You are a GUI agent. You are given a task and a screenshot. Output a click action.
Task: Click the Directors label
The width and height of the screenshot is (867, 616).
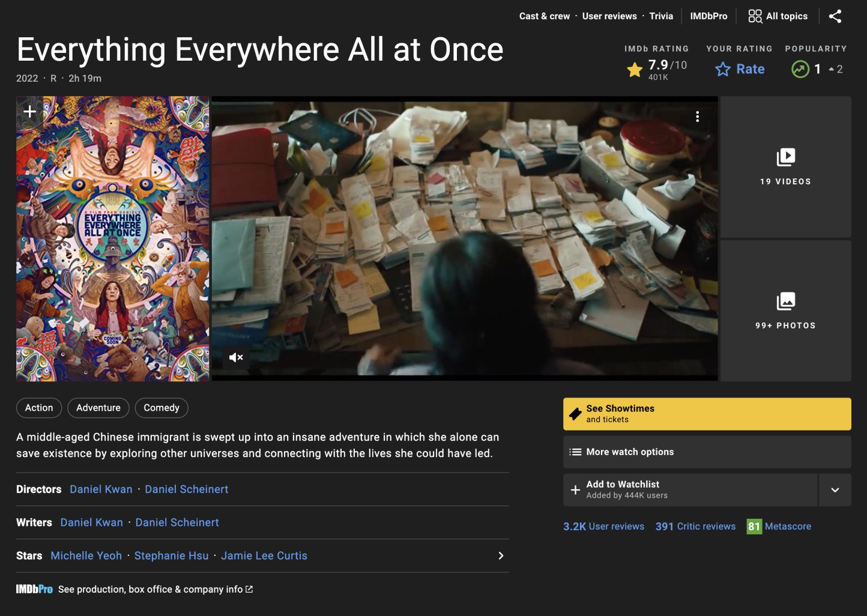point(38,489)
